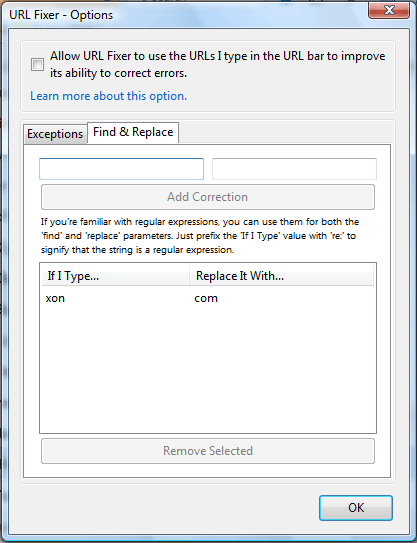Click the regular expressions help text
The height and width of the screenshot is (543, 417).
coord(200,235)
